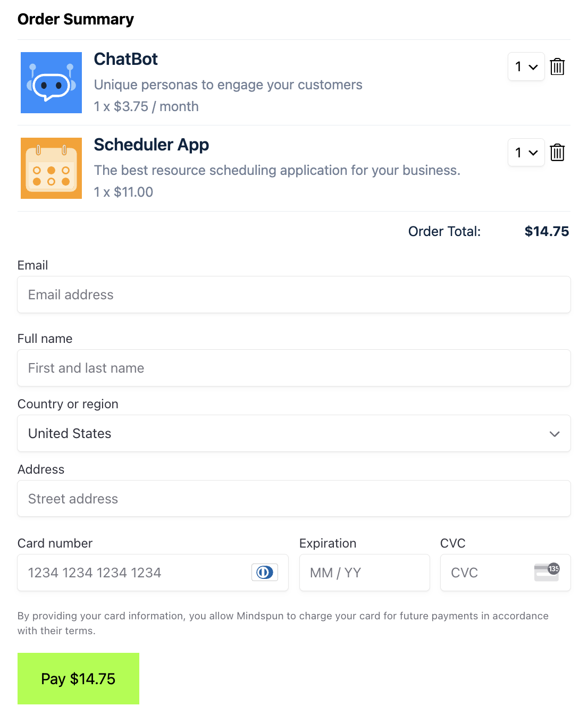The image size is (588, 723).
Task: Click the Street address field
Action: point(294,499)
